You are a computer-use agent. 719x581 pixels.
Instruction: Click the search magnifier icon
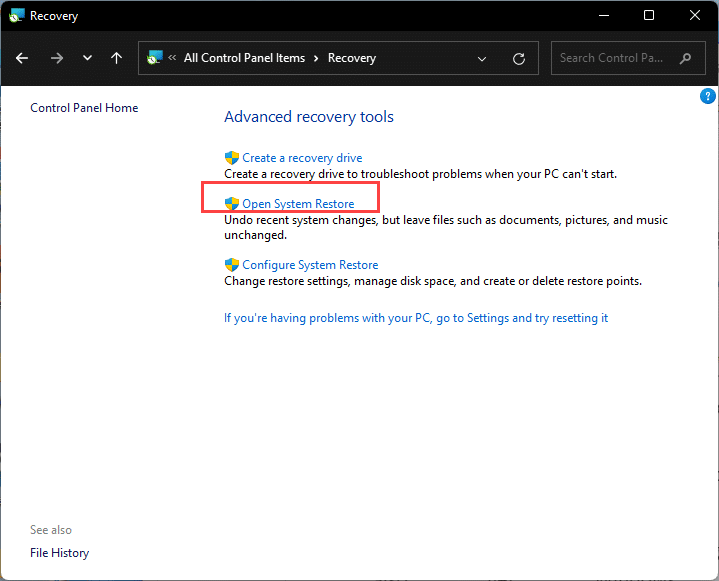685,58
